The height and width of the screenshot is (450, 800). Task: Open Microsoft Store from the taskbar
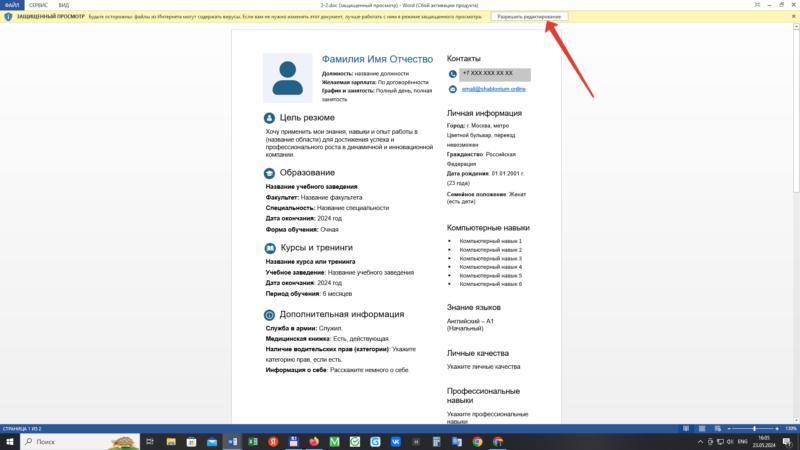point(191,442)
